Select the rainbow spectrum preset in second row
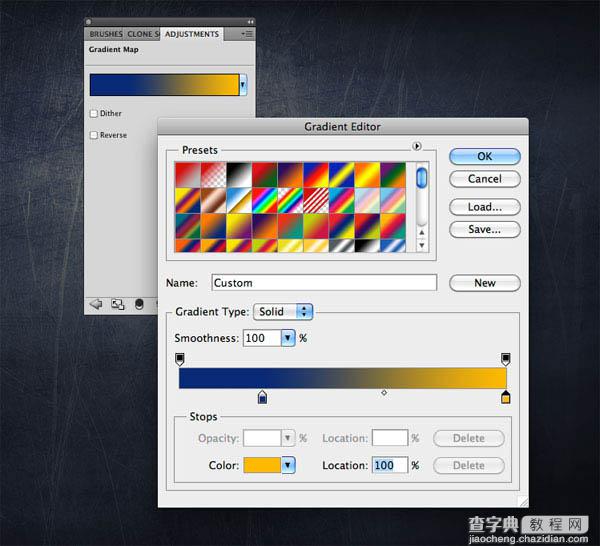Viewport: 600px width, 546px height. (264, 200)
